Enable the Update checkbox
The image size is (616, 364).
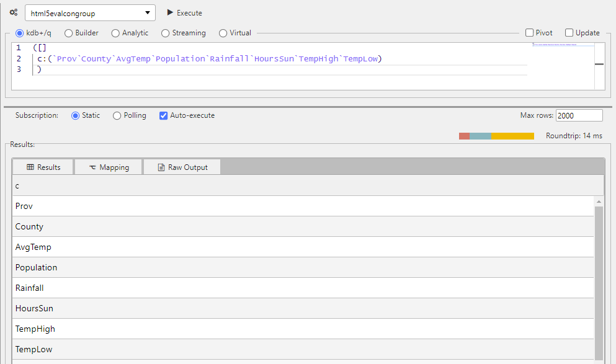pyautogui.click(x=569, y=32)
